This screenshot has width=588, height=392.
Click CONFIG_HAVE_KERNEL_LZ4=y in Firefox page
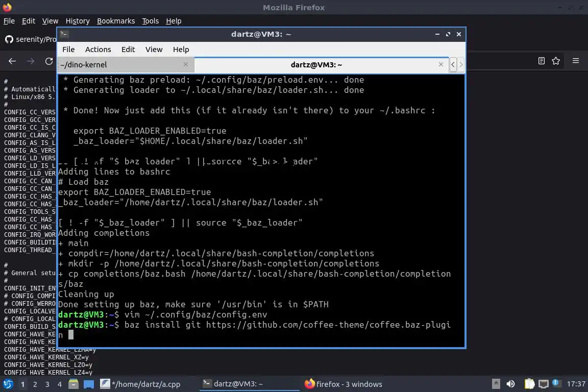48,373
